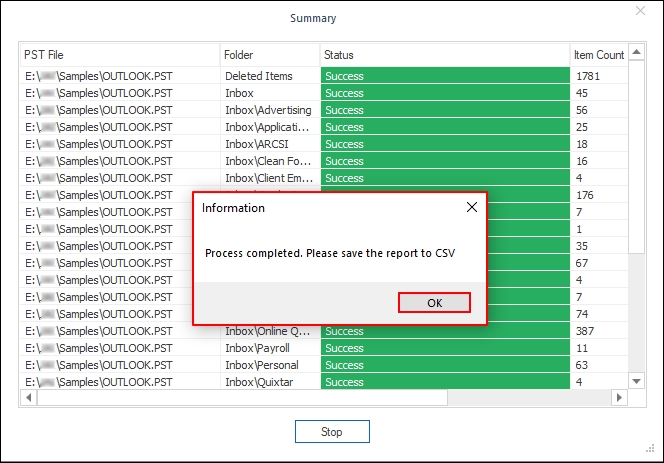Click the item count 45
The width and height of the screenshot is (664, 463).
click(x=581, y=93)
